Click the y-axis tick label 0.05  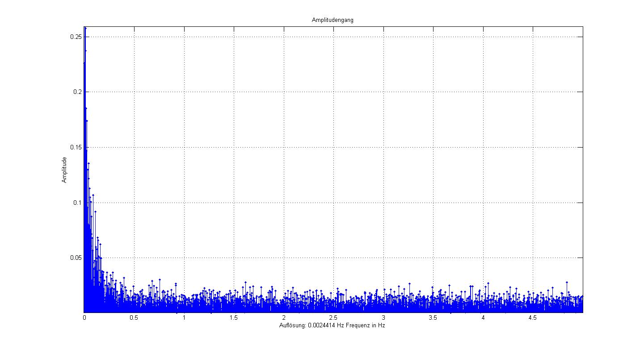pyautogui.click(x=76, y=258)
